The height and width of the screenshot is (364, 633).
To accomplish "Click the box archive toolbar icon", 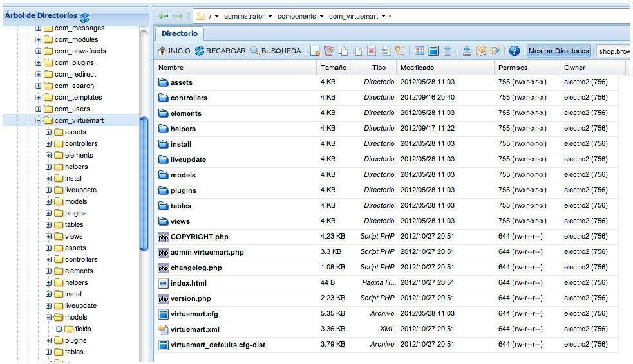I will tap(481, 51).
